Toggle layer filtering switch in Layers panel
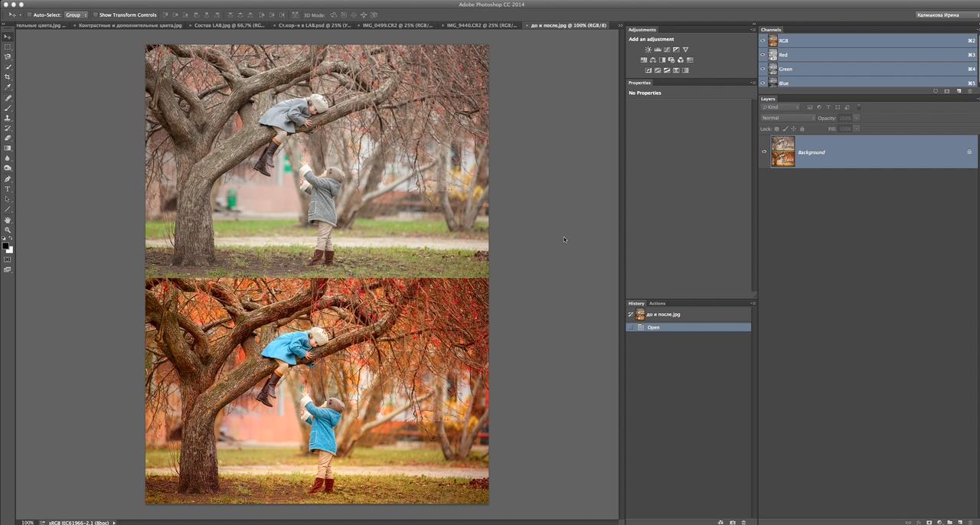 pos(858,107)
